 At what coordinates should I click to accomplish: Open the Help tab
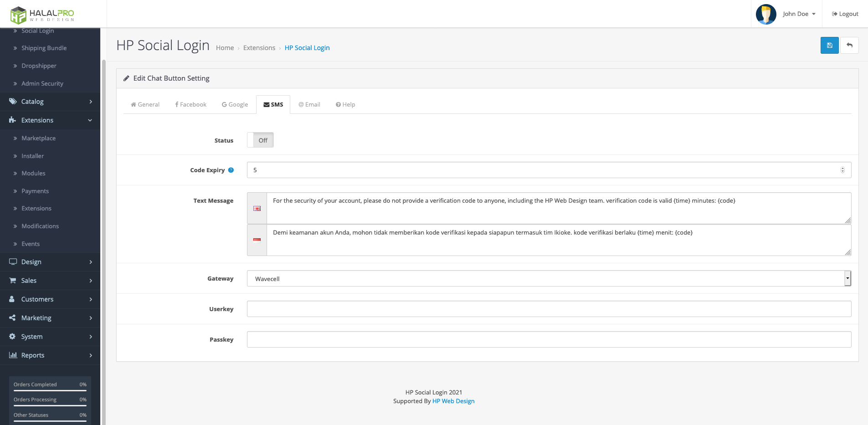click(x=345, y=105)
